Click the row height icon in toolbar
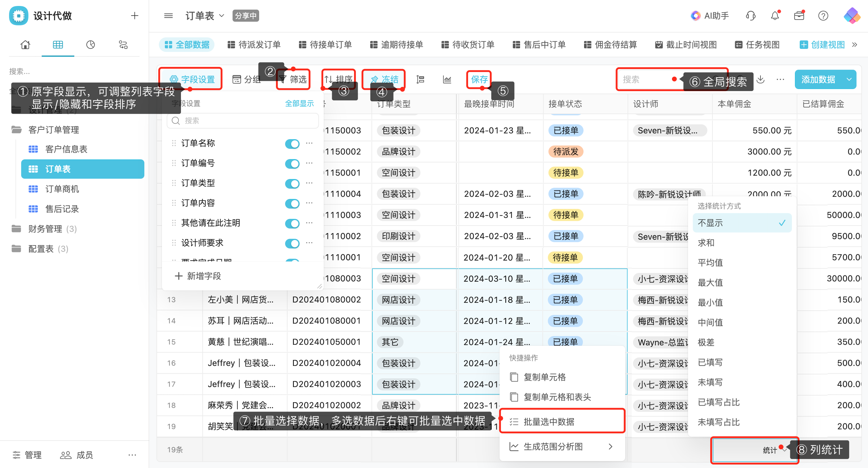This screenshot has height=468, width=868. 420,80
